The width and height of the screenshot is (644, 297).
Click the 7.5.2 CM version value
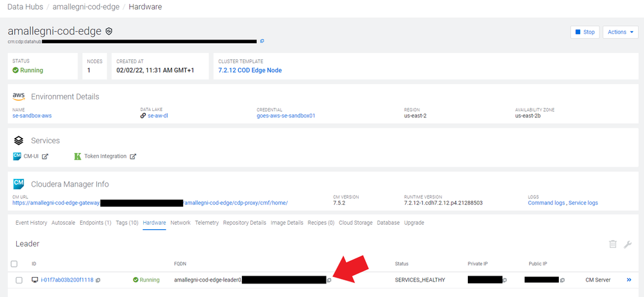(339, 203)
